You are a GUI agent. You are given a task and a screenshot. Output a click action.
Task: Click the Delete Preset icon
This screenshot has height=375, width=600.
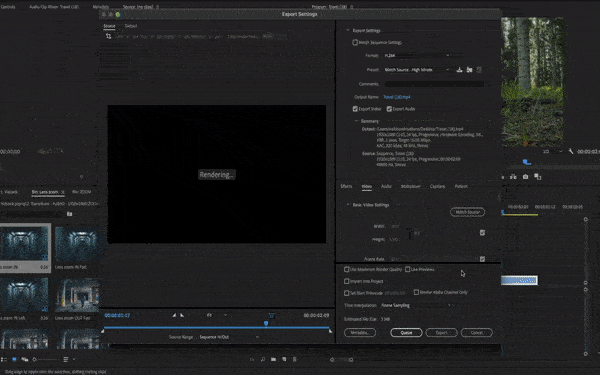479,70
